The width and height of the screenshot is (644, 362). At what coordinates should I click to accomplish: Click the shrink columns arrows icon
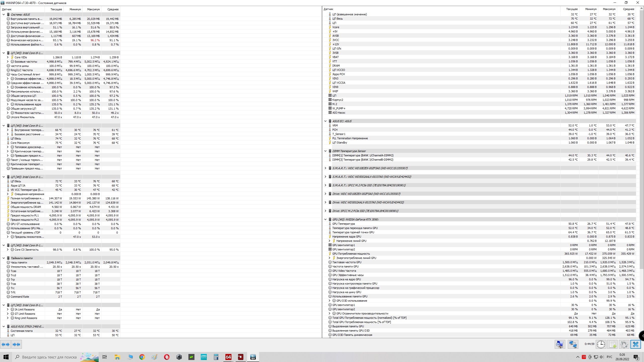coord(16,344)
